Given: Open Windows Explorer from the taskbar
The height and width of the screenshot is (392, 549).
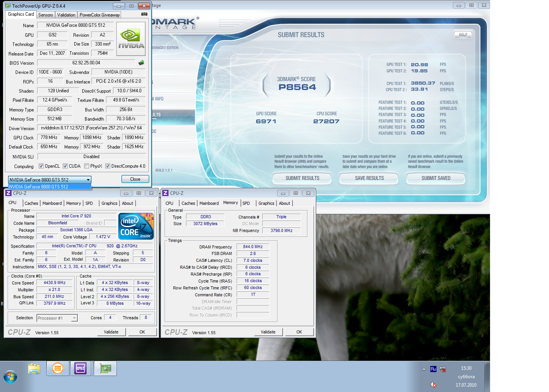Looking at the screenshot, I should [x=34, y=369].
